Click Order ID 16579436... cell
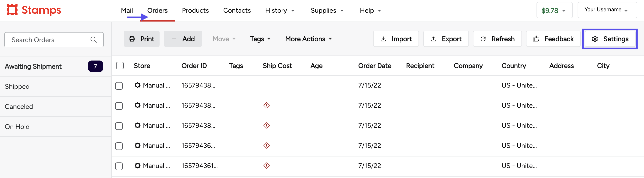Screen dimensions: 644x178 pos(198,145)
